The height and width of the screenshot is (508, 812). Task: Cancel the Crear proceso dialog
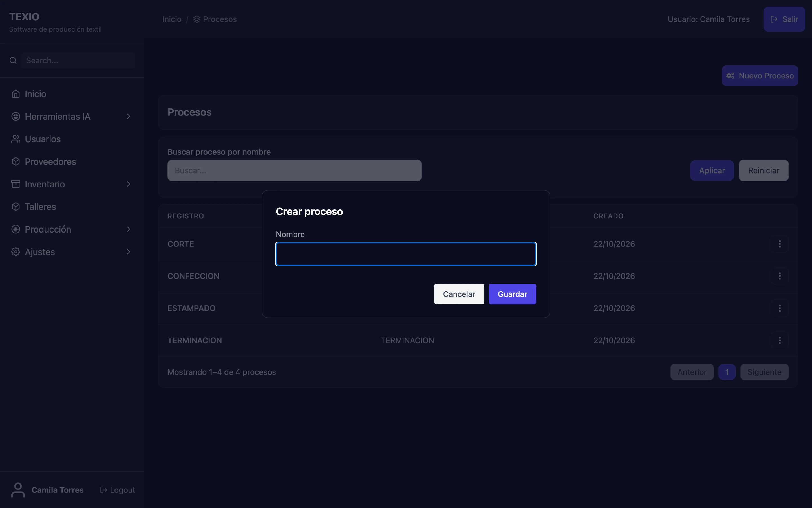pyautogui.click(x=459, y=294)
